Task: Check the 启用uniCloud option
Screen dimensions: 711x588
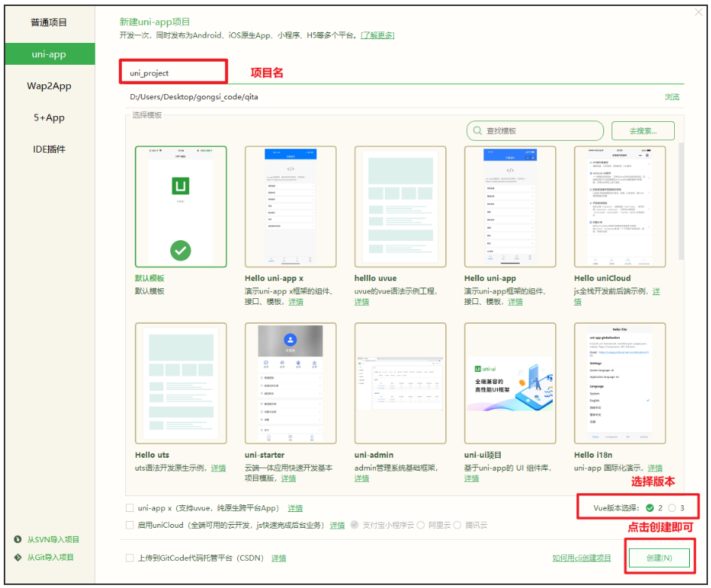Action: tap(130, 526)
